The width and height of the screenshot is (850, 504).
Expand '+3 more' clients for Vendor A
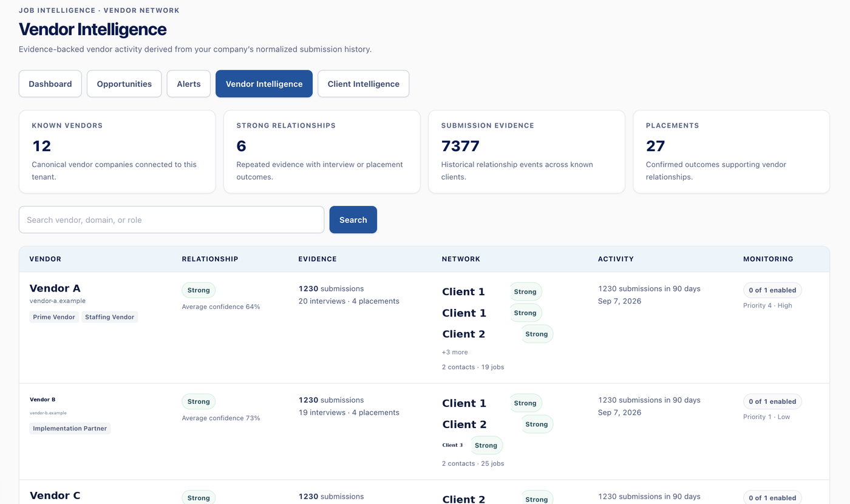coord(455,352)
